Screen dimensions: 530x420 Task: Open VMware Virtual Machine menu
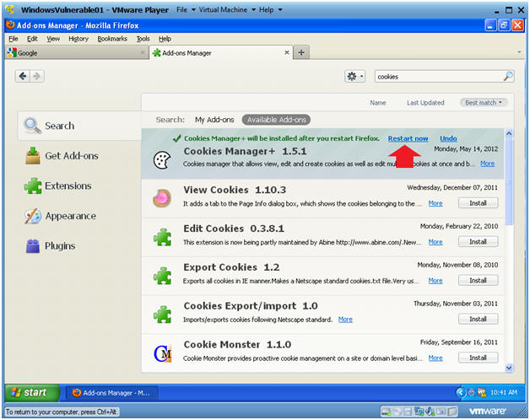pos(227,10)
